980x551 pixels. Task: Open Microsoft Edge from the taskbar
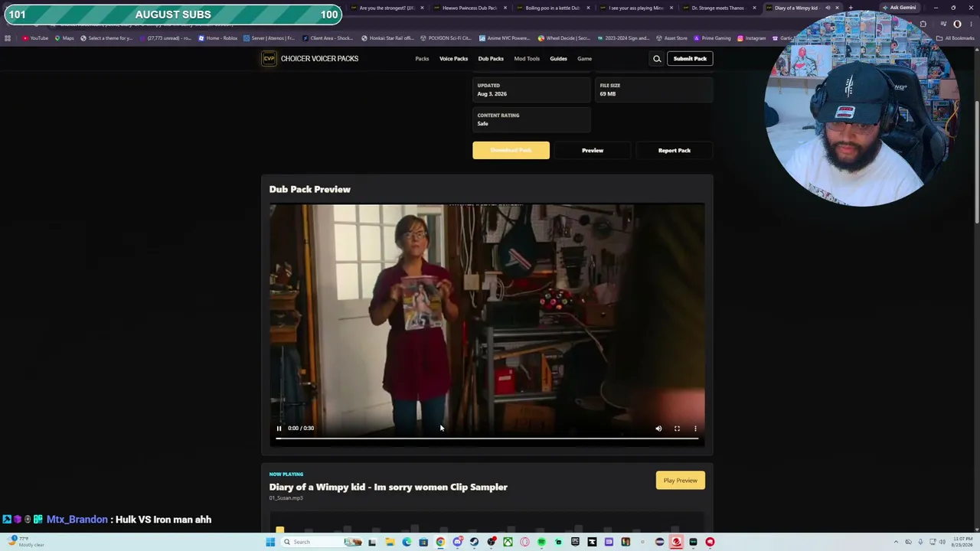(407, 542)
